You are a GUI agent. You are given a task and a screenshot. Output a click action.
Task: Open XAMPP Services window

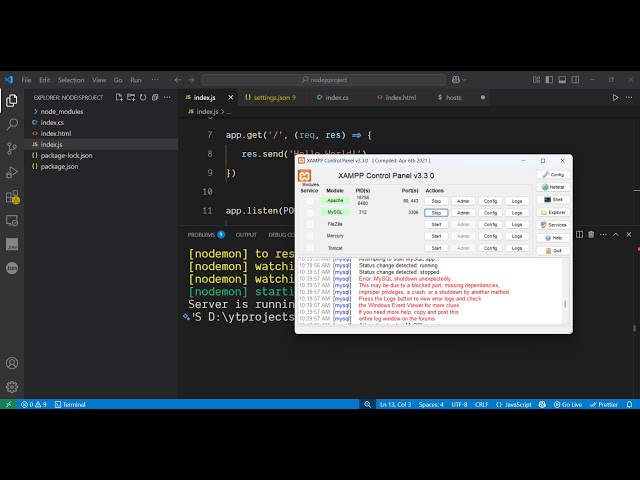(x=553, y=225)
